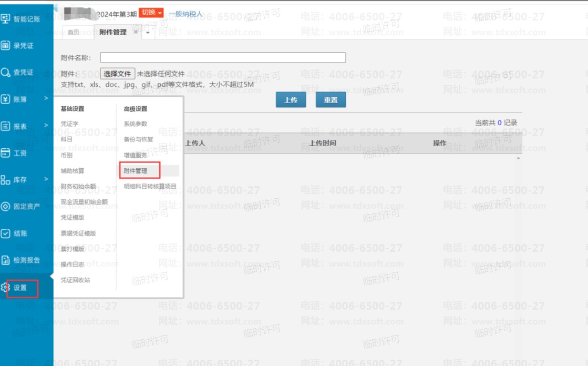This screenshot has width=588, height=366.
Task: Open the 工资 payroll icon
Action: pos(6,153)
